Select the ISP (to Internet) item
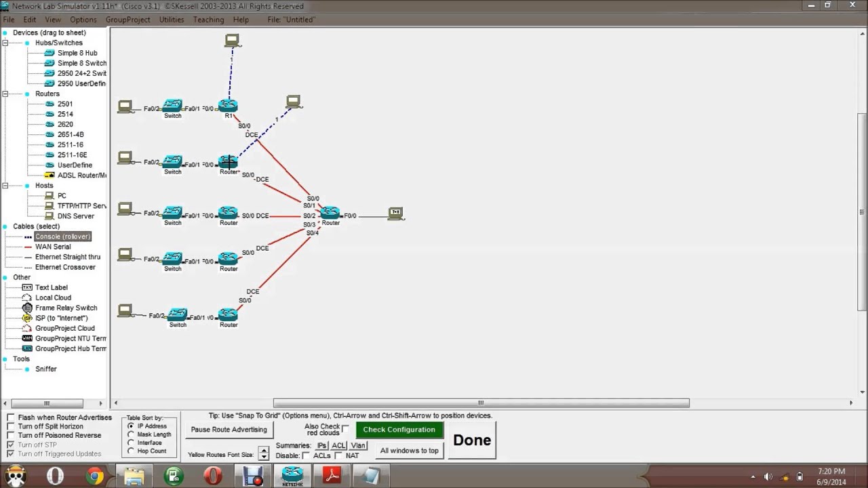This screenshot has height=488, width=868. tap(61, 318)
